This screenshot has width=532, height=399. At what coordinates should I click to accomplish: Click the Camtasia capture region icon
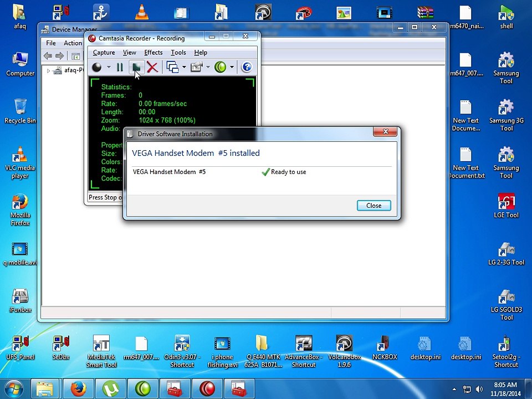click(173, 67)
